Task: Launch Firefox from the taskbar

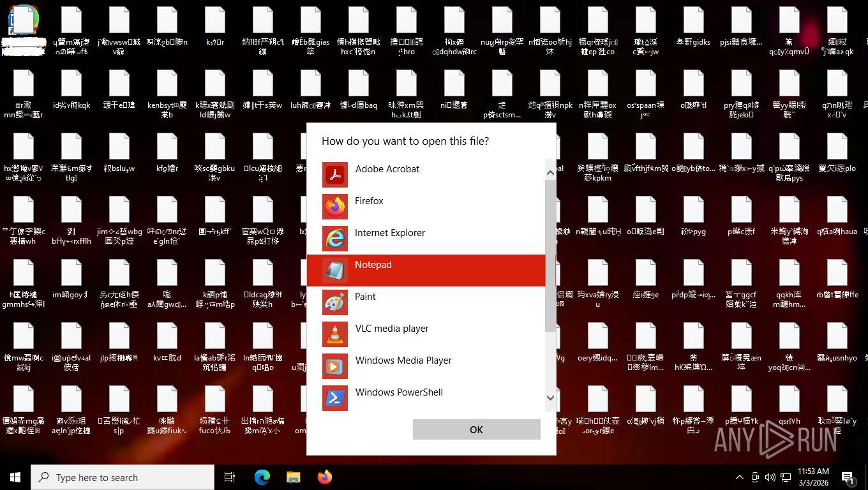Action: point(325,477)
